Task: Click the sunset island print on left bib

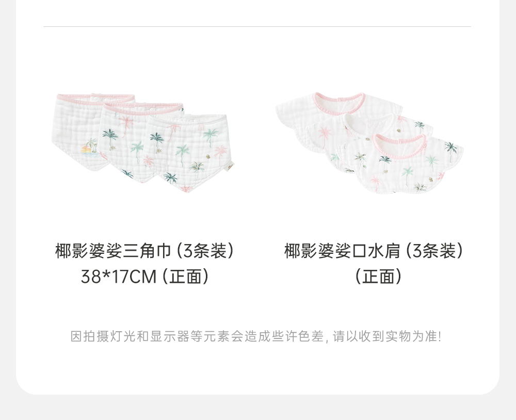Action: point(88,147)
